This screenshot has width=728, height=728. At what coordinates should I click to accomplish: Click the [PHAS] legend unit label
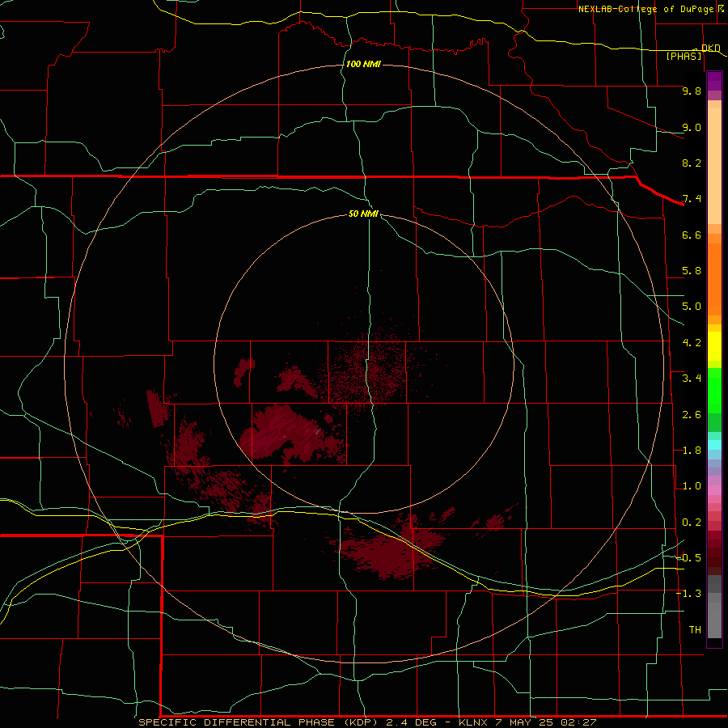point(684,56)
